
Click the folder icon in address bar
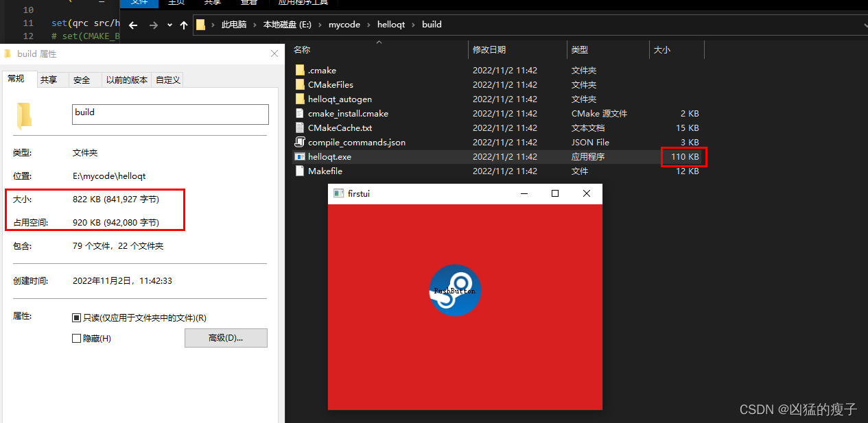point(200,25)
